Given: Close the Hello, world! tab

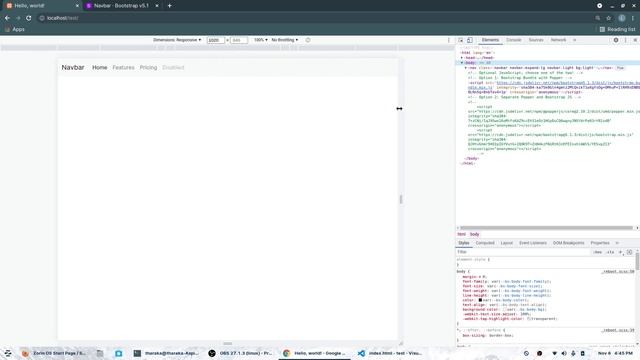Looking at the screenshot, I should [x=77, y=6].
